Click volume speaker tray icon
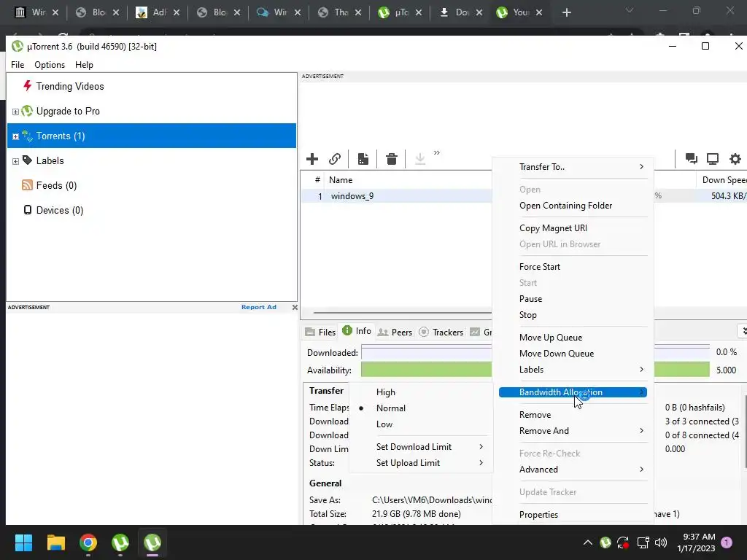747x560 pixels. tap(661, 542)
